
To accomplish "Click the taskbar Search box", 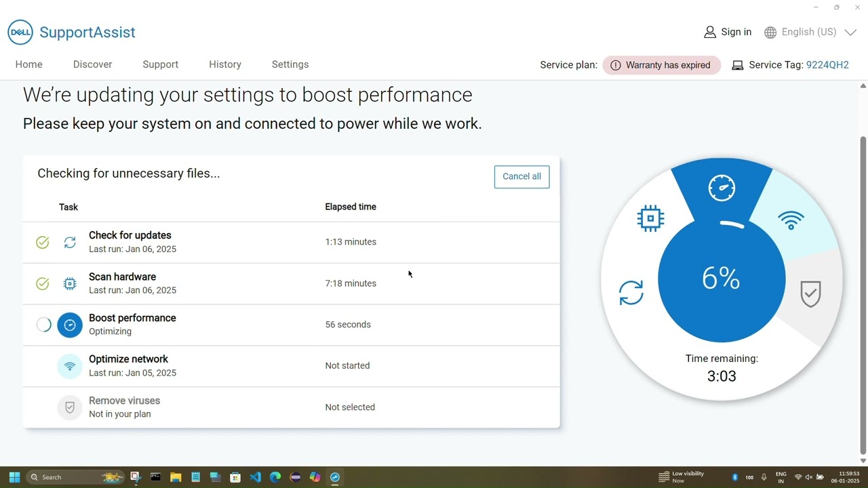I will (77, 477).
